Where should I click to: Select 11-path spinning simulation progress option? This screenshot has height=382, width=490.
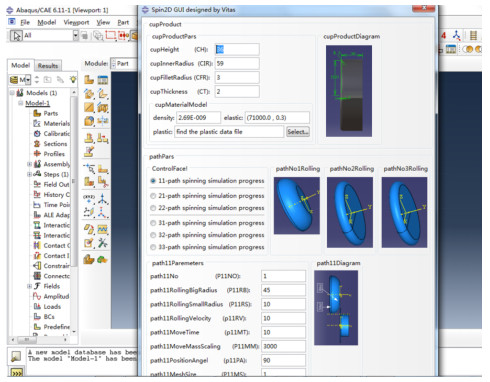[208, 181]
